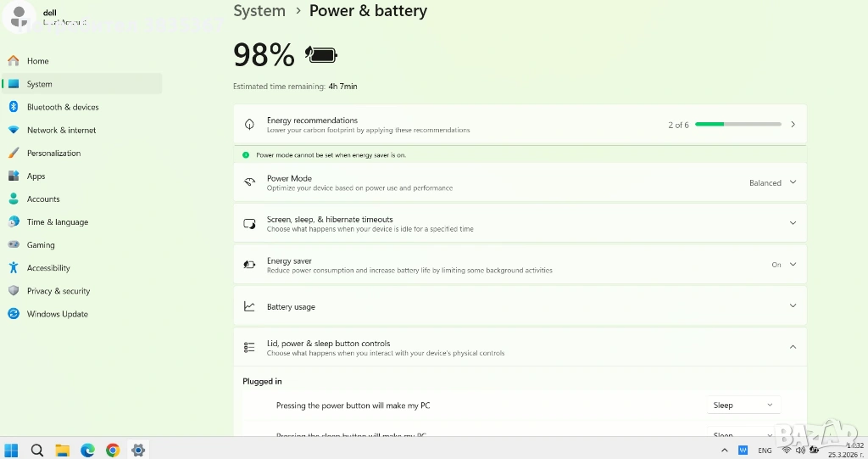Expand the Energy saver section
This screenshot has height=459, width=868.
coord(793,265)
